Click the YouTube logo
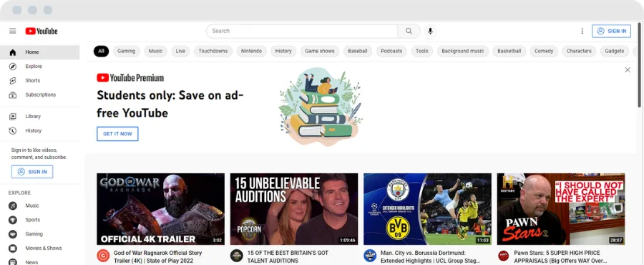The width and height of the screenshot is (644, 265). 42,32
